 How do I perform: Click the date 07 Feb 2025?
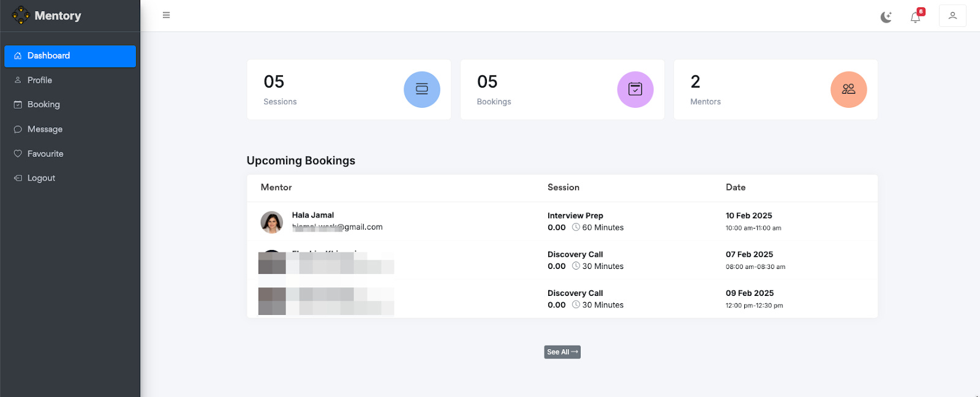(x=750, y=254)
